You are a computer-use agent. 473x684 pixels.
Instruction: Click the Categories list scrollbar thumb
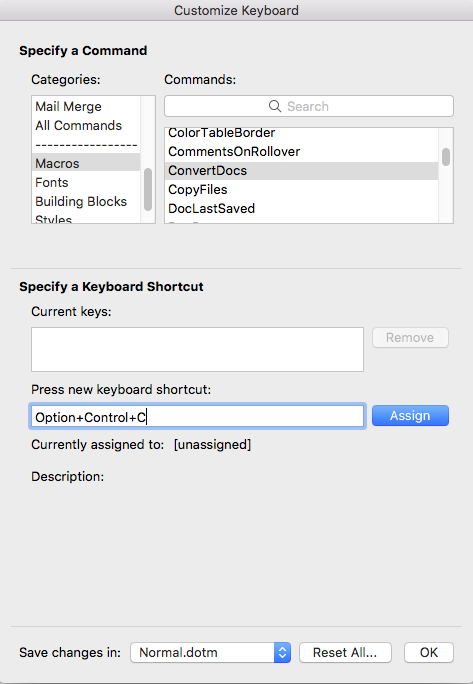(x=148, y=190)
